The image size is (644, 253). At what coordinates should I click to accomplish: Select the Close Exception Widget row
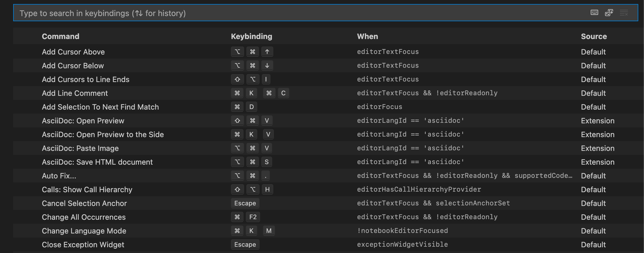(83, 245)
